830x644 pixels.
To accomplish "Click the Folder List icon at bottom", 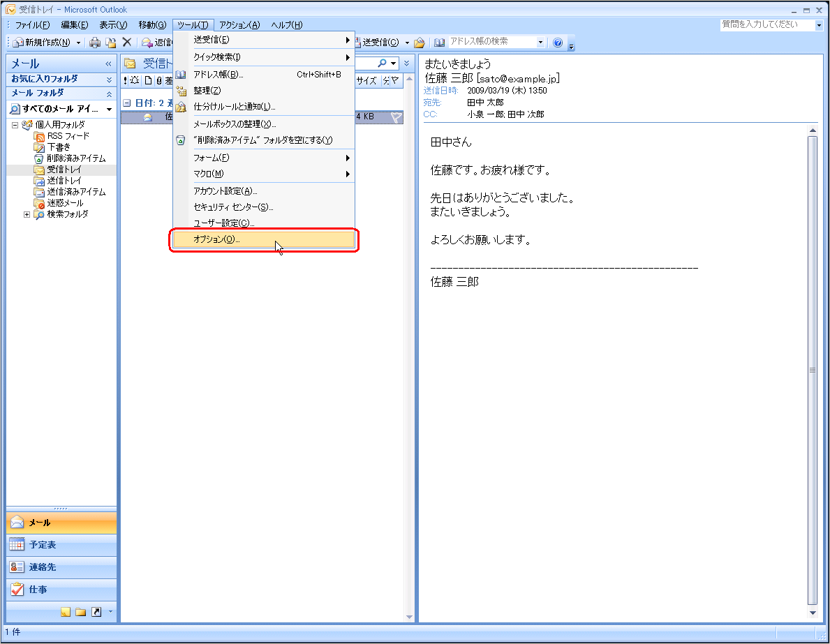I will tap(80, 612).
